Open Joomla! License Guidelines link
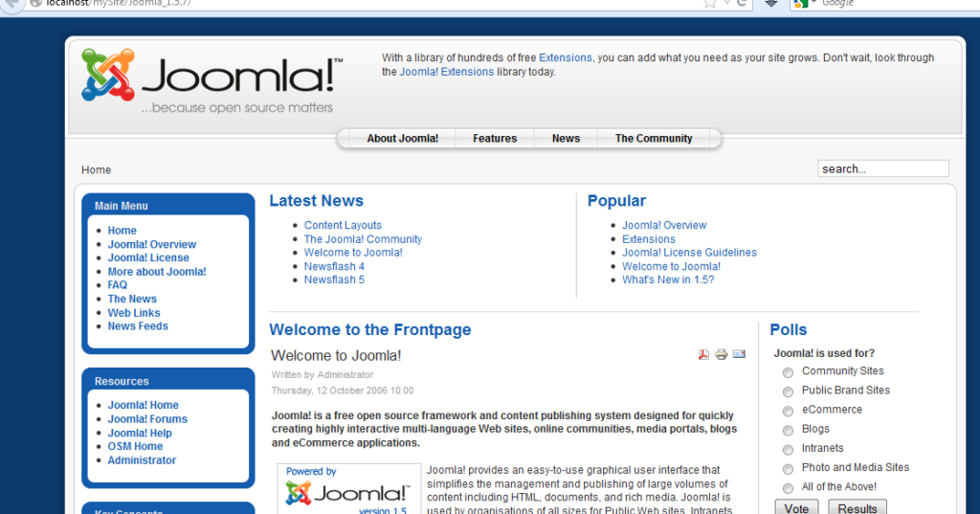Image resolution: width=980 pixels, height=514 pixels. pyautogui.click(x=689, y=253)
